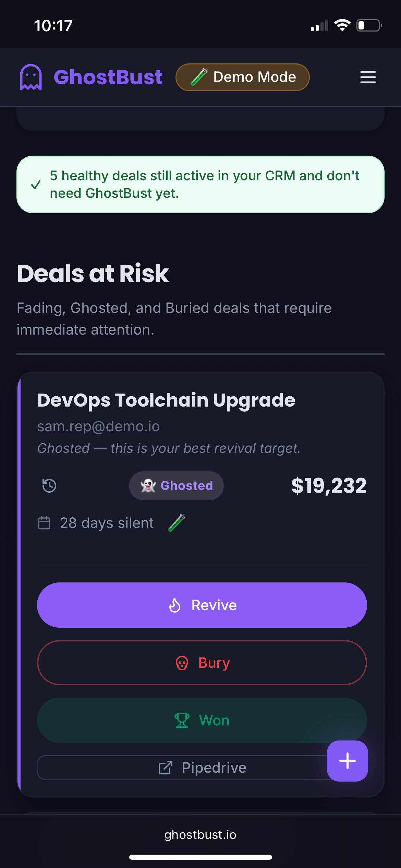The image size is (401, 868).
Task: Toggle Demo Mode off
Action: pos(242,77)
